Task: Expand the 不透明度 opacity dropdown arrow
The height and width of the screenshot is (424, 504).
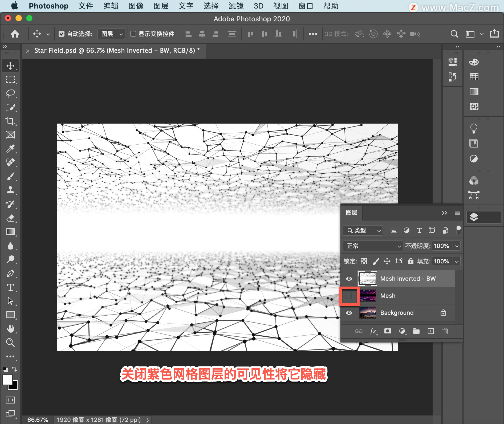Action: tap(457, 246)
